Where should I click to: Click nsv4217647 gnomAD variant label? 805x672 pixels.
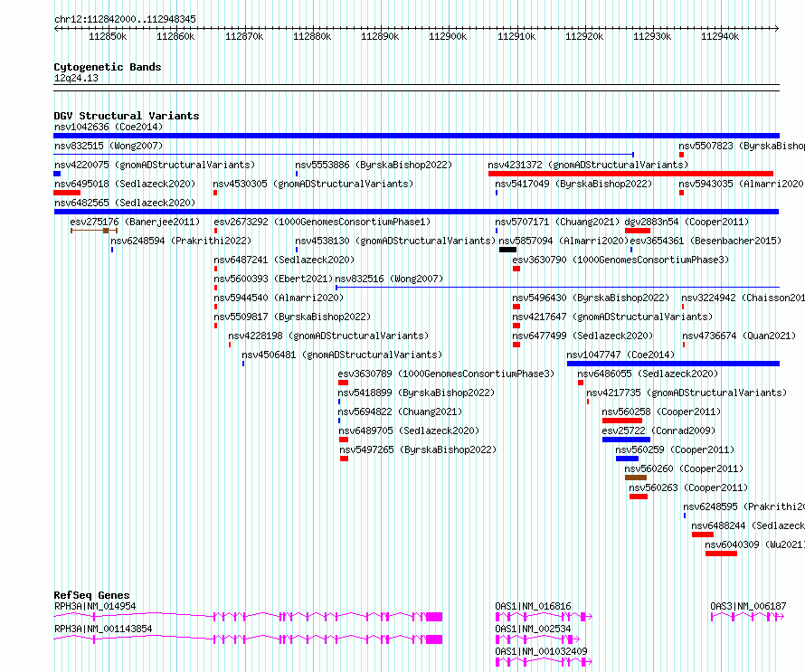tap(612, 317)
